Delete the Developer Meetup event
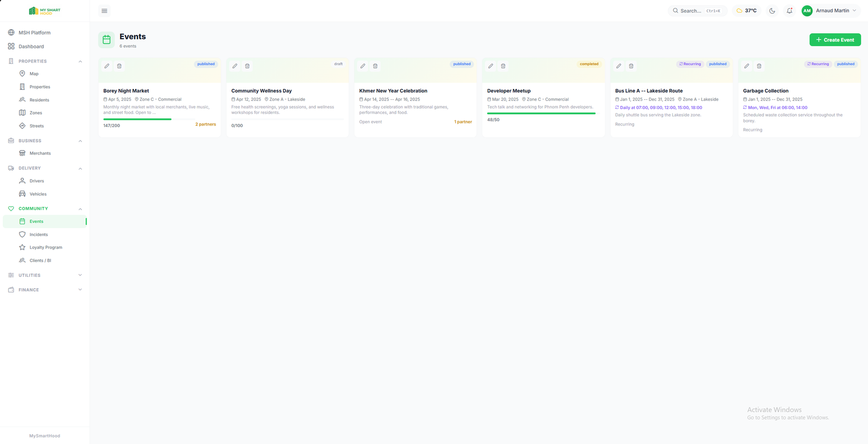 [x=503, y=66]
